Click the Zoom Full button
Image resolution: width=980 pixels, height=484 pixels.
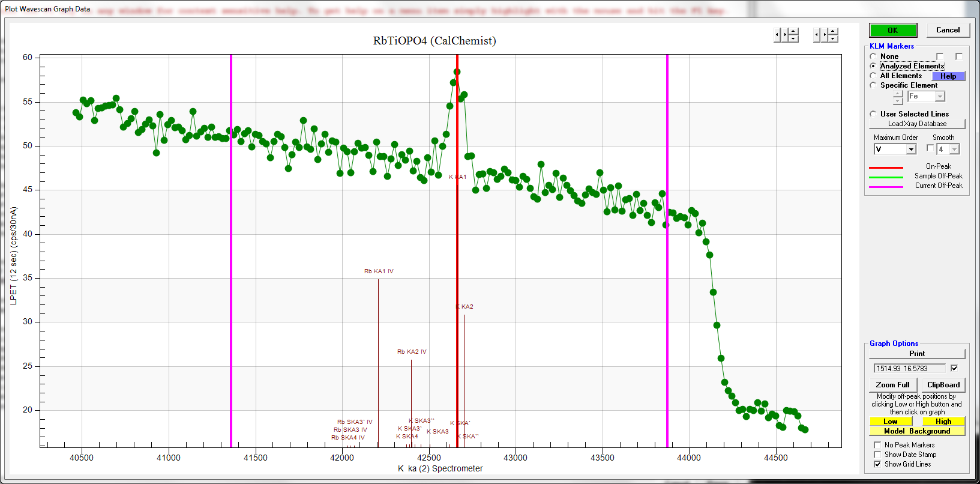(892, 385)
